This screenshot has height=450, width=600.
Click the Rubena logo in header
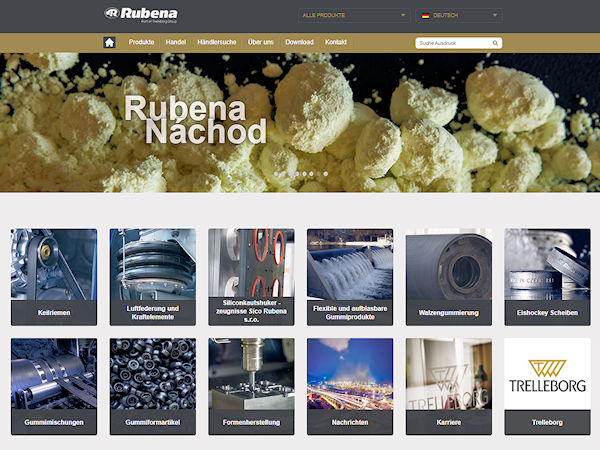141,15
